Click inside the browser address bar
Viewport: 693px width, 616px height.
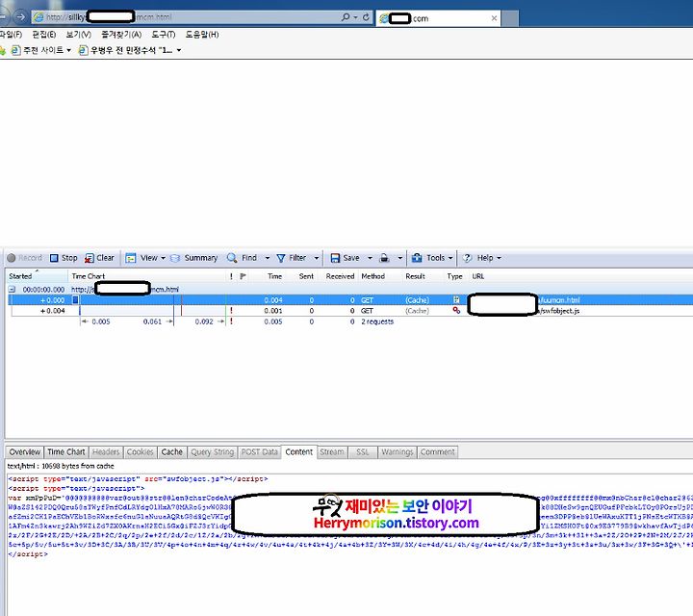(186, 17)
